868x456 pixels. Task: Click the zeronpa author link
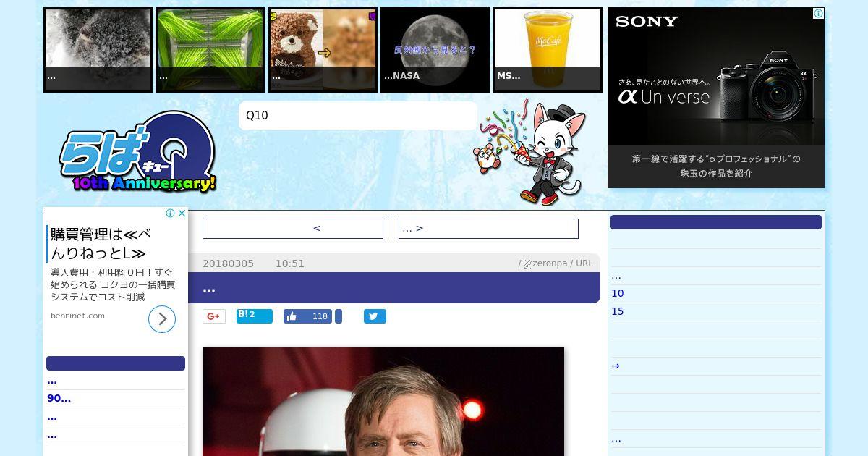tap(550, 263)
